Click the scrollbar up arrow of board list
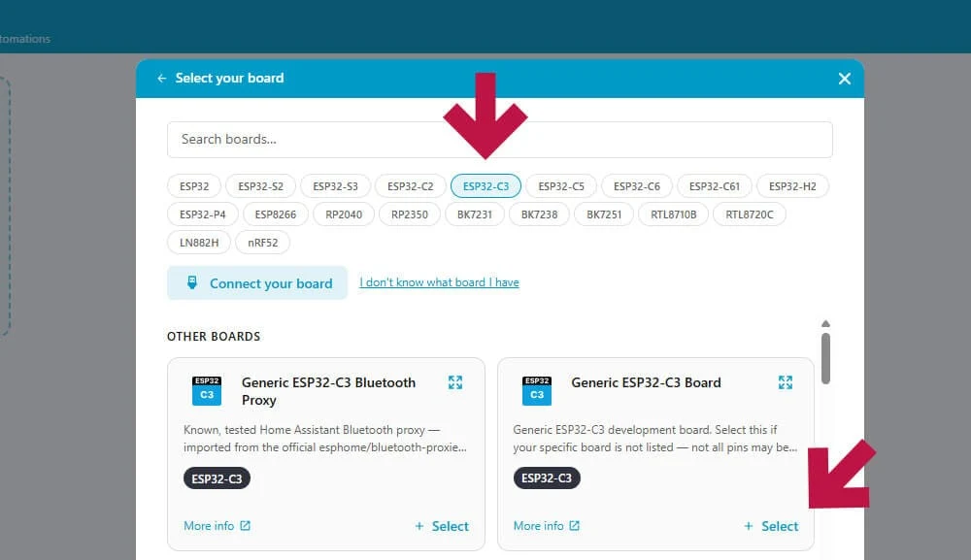This screenshot has width=971, height=560. click(825, 323)
